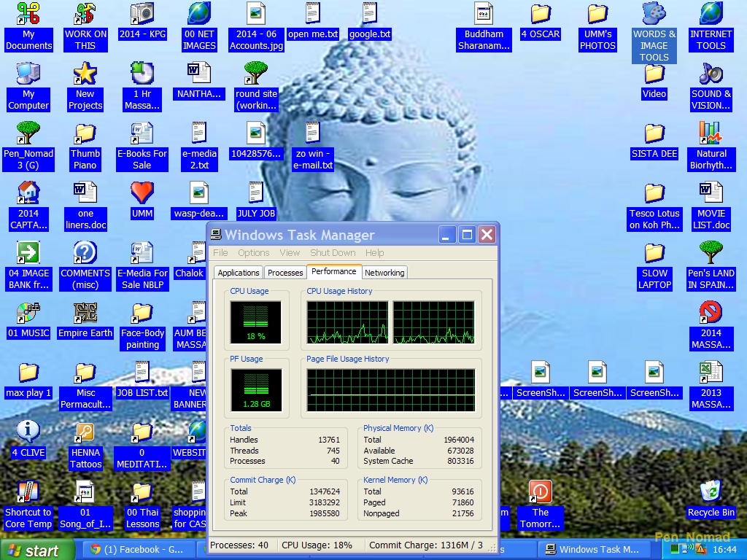Image resolution: width=747 pixels, height=560 pixels.
Task: Click Page File Usage History graph
Action: tap(391, 390)
